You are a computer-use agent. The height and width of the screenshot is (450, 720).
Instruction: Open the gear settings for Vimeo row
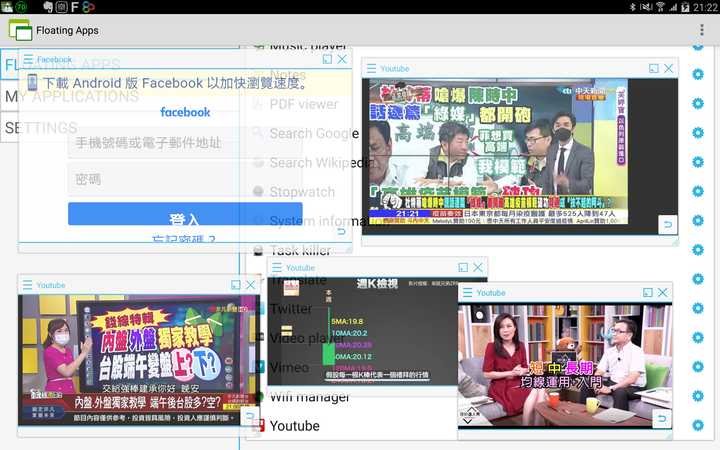click(x=698, y=367)
